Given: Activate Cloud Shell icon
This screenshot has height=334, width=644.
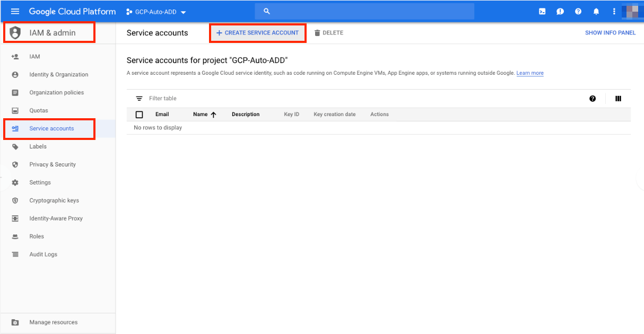Looking at the screenshot, I should pyautogui.click(x=542, y=11).
